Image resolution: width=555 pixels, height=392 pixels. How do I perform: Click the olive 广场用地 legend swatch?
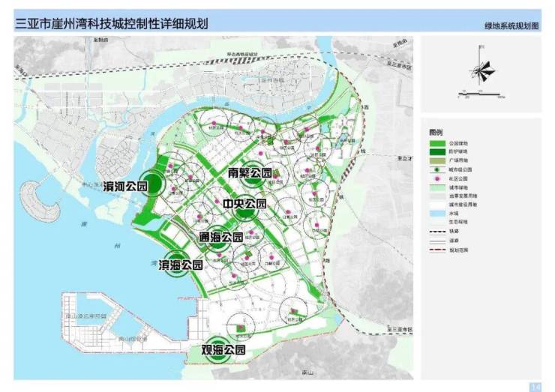(x=436, y=160)
